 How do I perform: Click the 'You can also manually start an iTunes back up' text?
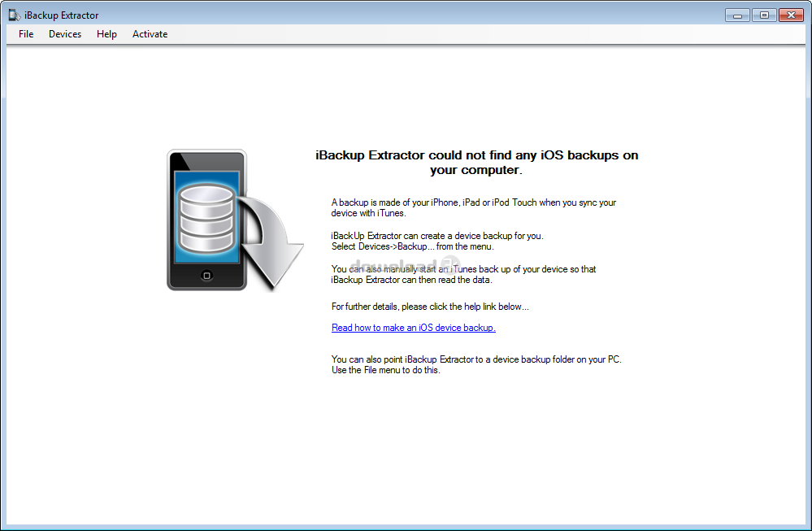463,275
